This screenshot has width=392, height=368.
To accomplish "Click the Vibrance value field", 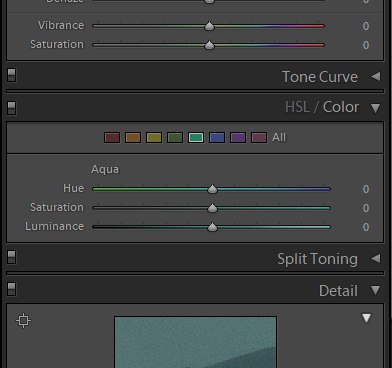I will [366, 26].
